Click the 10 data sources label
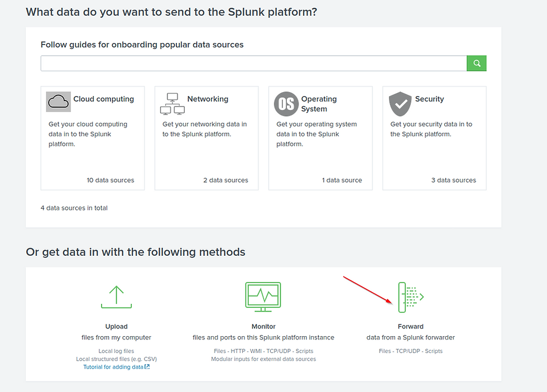Image resolution: width=547 pixels, height=392 pixels. coord(111,180)
